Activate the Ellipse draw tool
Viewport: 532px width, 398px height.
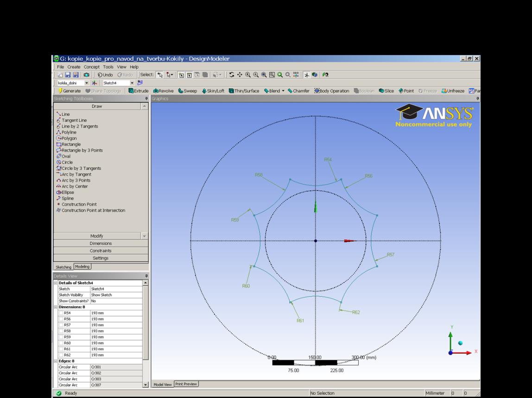[65, 192]
